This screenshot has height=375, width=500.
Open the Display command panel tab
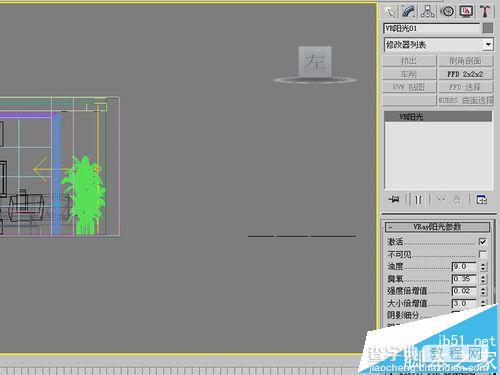pos(466,11)
